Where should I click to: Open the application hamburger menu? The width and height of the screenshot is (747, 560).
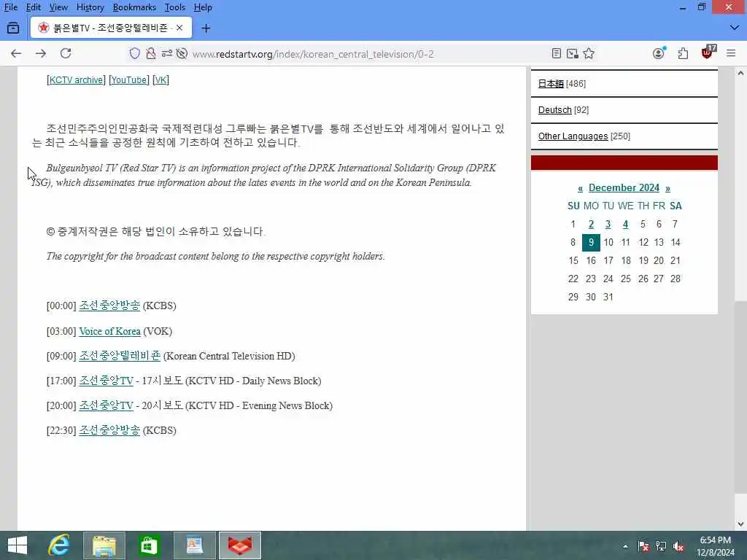click(x=731, y=53)
